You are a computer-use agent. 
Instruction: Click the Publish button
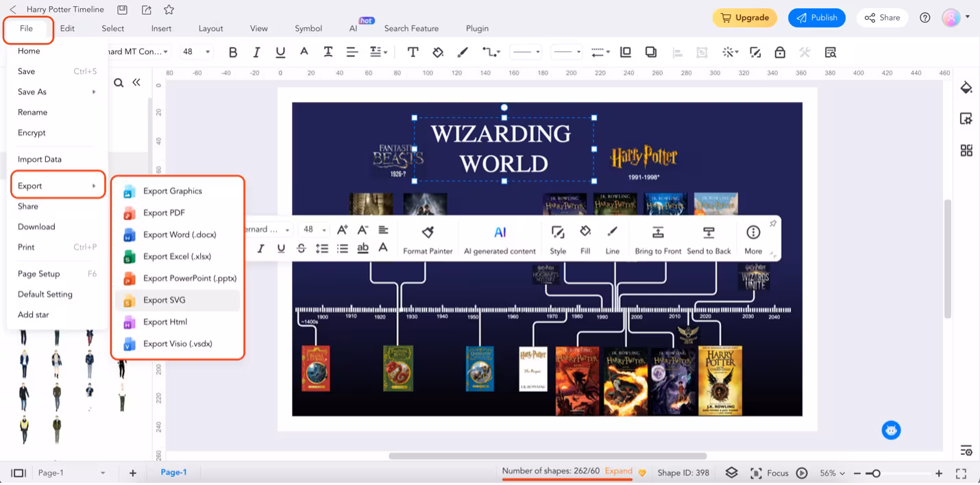click(x=817, y=18)
